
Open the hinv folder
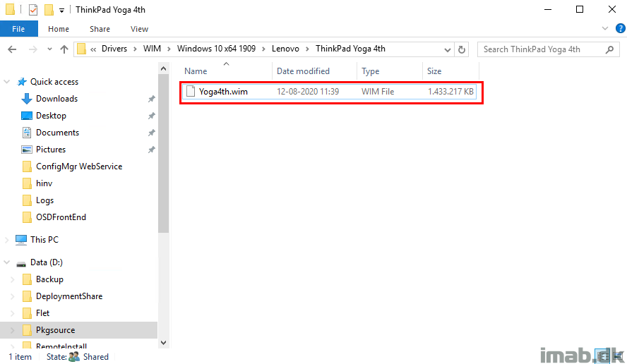point(44,183)
